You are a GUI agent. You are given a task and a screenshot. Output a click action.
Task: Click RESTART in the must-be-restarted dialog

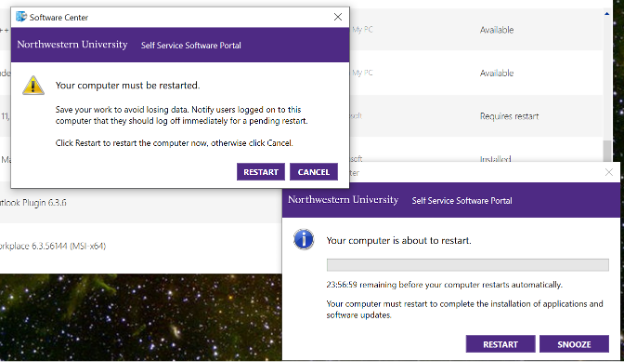click(261, 172)
